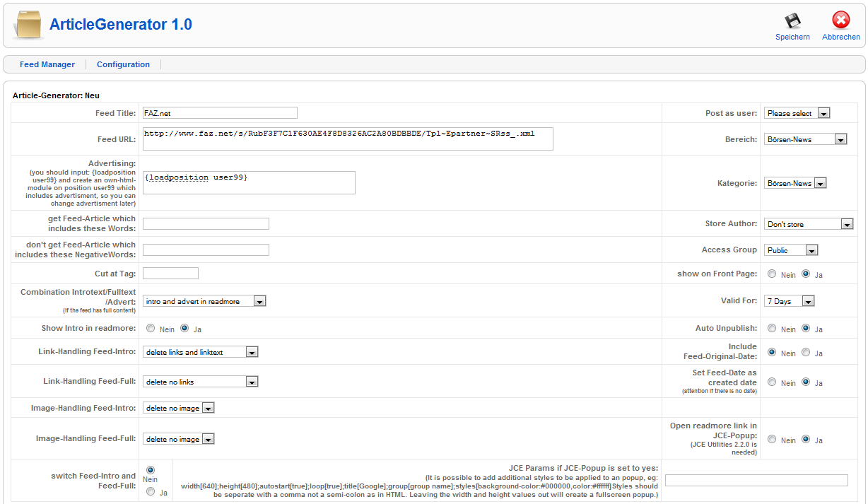Open the Image-Handling Feed-Intro dropdown

tap(179, 408)
